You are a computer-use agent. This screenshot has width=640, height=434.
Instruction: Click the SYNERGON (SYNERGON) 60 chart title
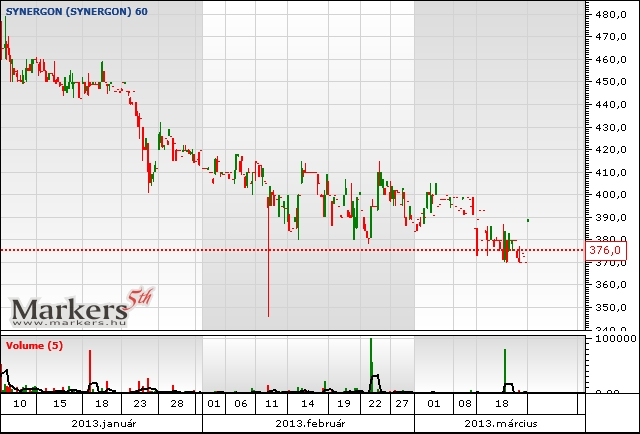click(77, 11)
